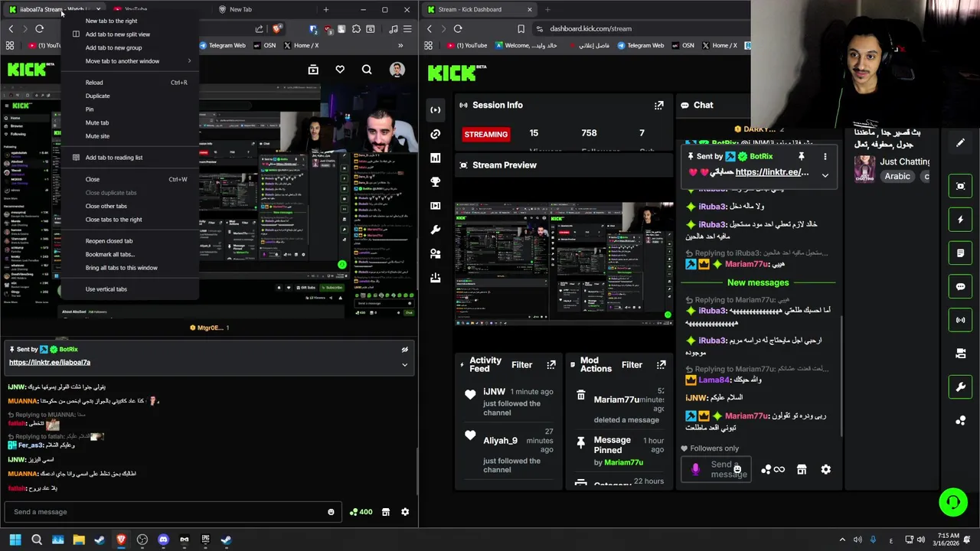Open File Explorer from the taskbar
The image size is (980, 551).
(x=79, y=540)
